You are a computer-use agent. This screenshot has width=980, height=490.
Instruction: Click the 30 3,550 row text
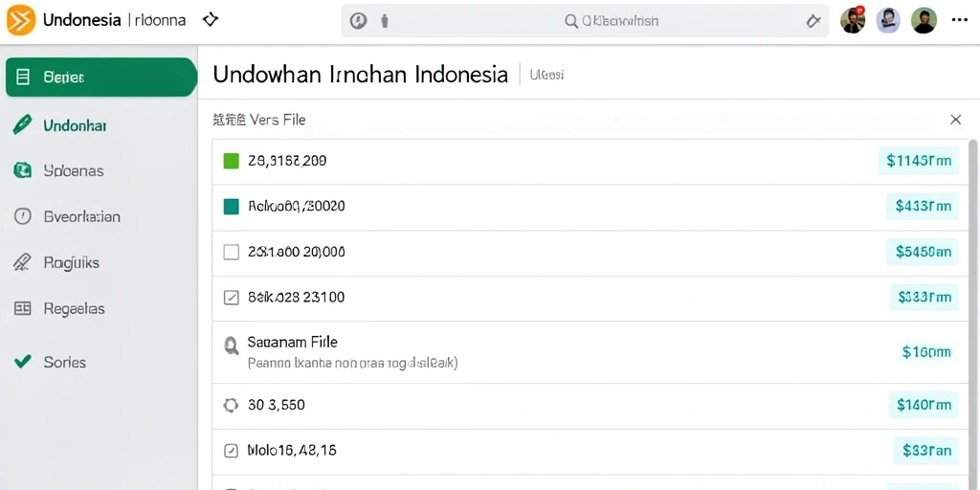pos(277,405)
